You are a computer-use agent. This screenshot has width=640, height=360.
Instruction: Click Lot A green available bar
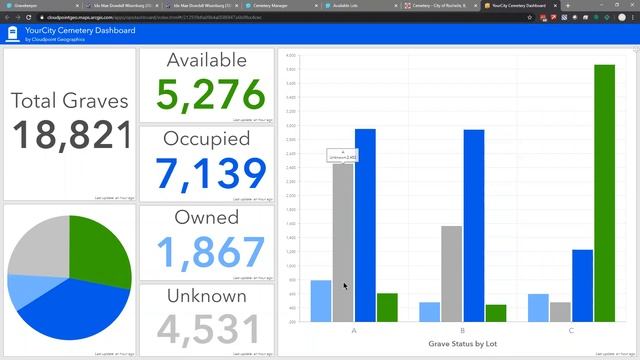tap(387, 308)
